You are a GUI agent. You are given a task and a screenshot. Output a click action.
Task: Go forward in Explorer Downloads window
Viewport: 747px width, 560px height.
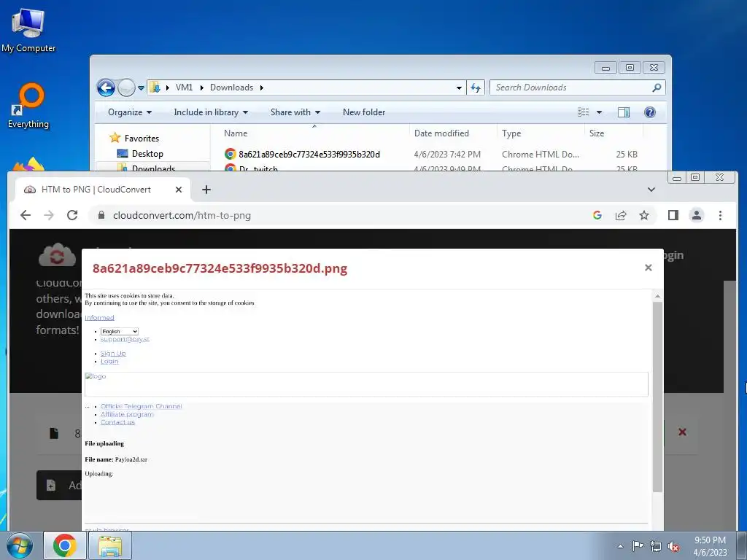[x=125, y=87]
